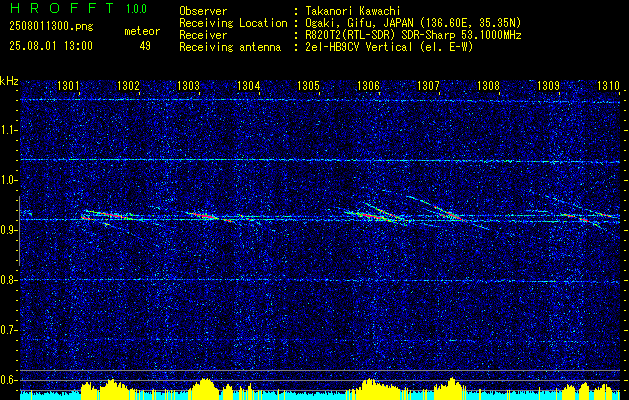Image resolution: width=629 pixels, height=400 pixels.
Task: Click the meteor count 49
Action: tap(145, 46)
